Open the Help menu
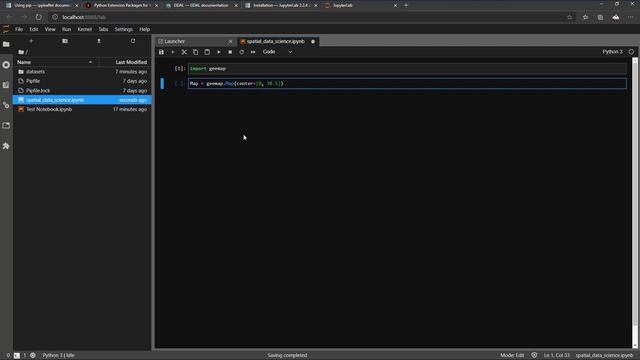Screen dimensions: 640x360 point(144,29)
